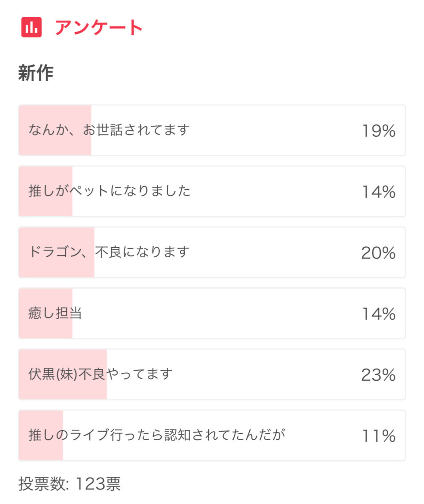Select option 伏黒(妹)不良やってます
Image resolution: width=424 pixels, height=504 pixels.
(x=212, y=374)
